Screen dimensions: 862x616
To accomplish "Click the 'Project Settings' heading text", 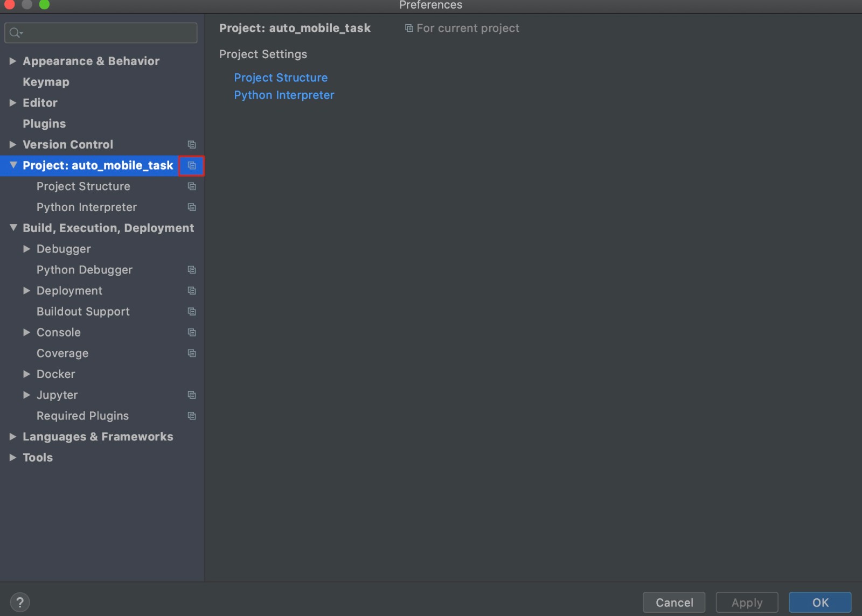I will tap(263, 54).
